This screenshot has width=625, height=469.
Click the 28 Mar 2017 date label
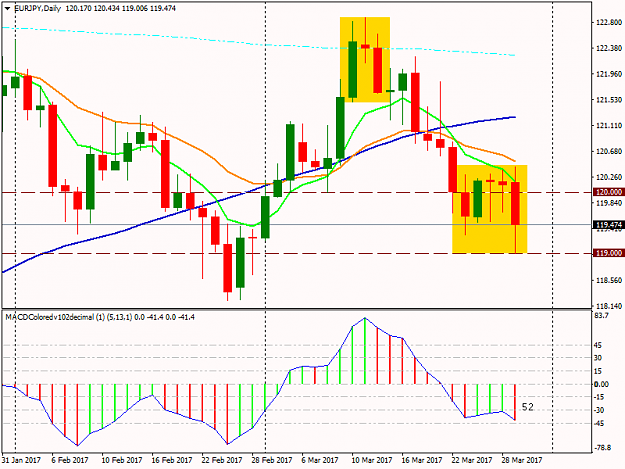(x=522, y=460)
